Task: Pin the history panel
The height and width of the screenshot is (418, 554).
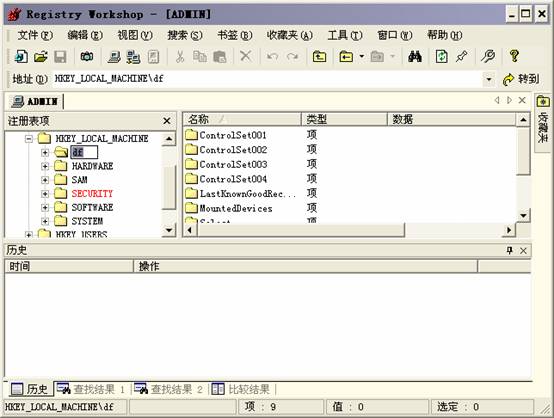Action: pyautogui.click(x=509, y=251)
